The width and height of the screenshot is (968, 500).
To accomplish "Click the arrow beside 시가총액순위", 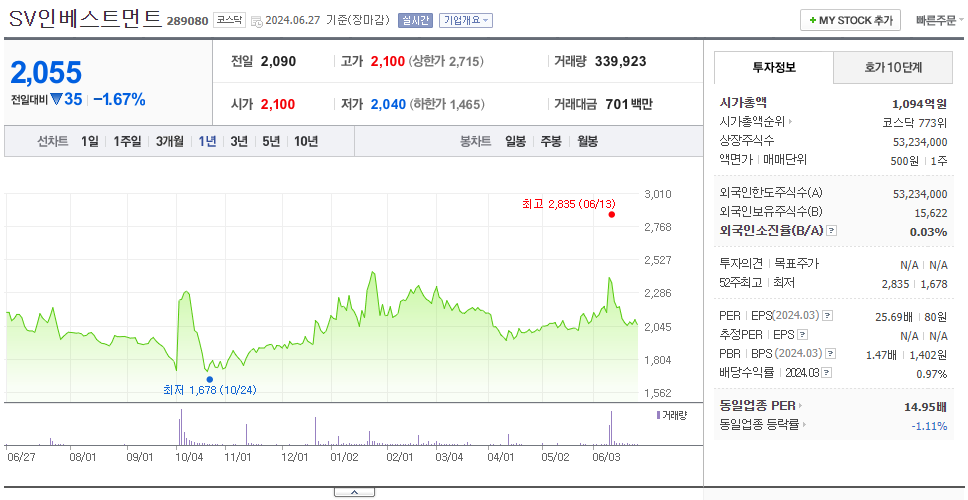I will (791, 122).
